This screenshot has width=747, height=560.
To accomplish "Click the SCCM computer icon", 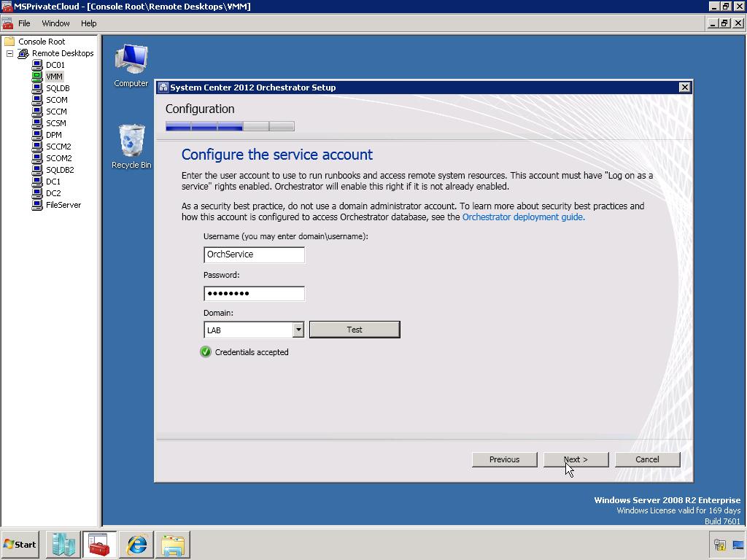I will [37, 112].
